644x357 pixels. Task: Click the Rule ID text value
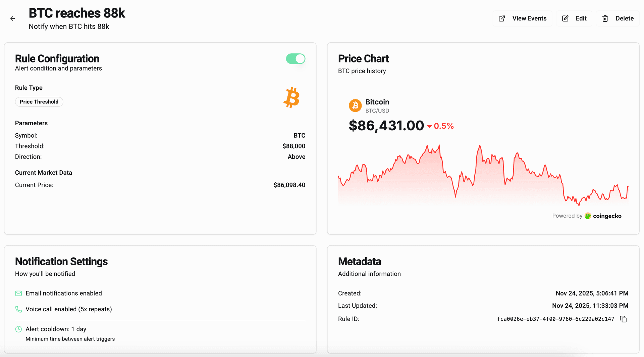pos(555,319)
